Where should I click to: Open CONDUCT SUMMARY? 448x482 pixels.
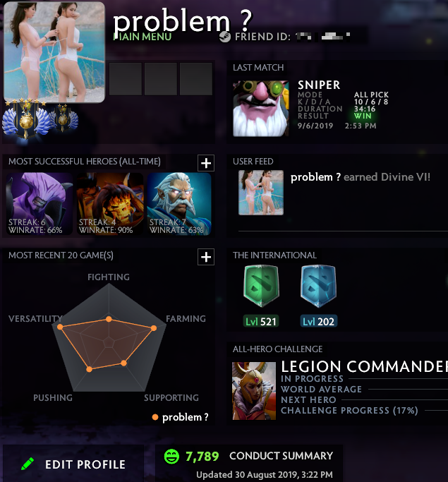tap(281, 456)
